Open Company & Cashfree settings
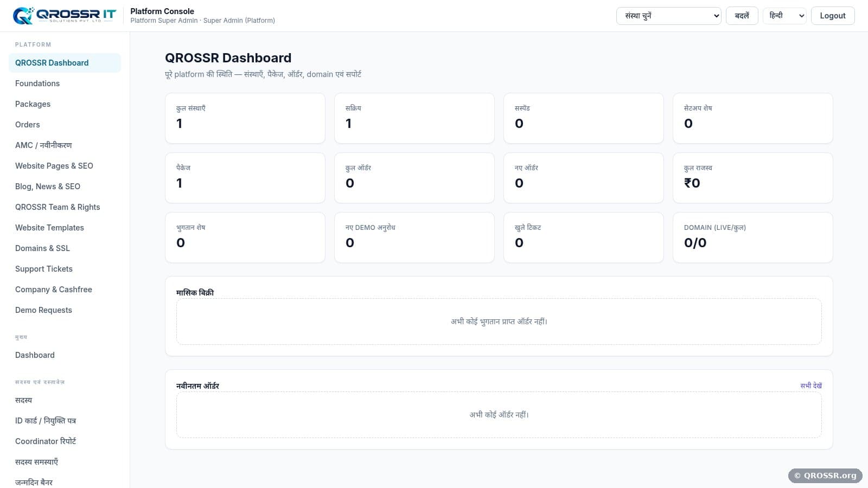 point(65,290)
